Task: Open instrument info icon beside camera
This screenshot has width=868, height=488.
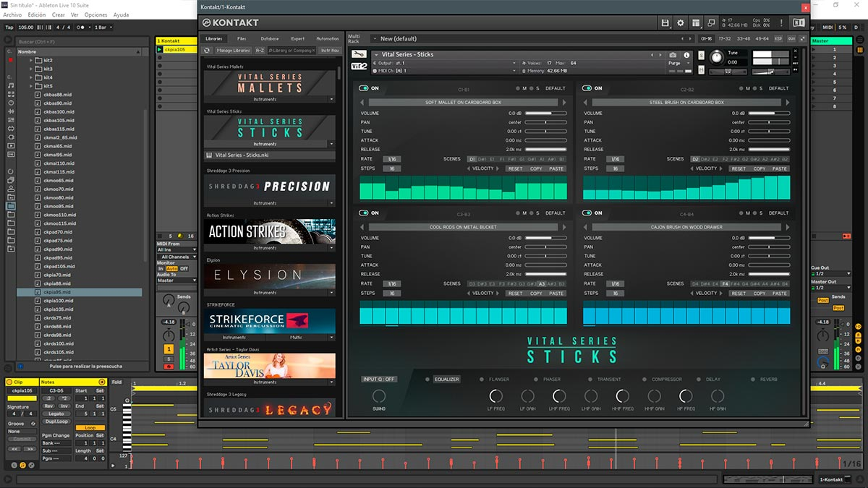Action: pyautogui.click(x=685, y=55)
